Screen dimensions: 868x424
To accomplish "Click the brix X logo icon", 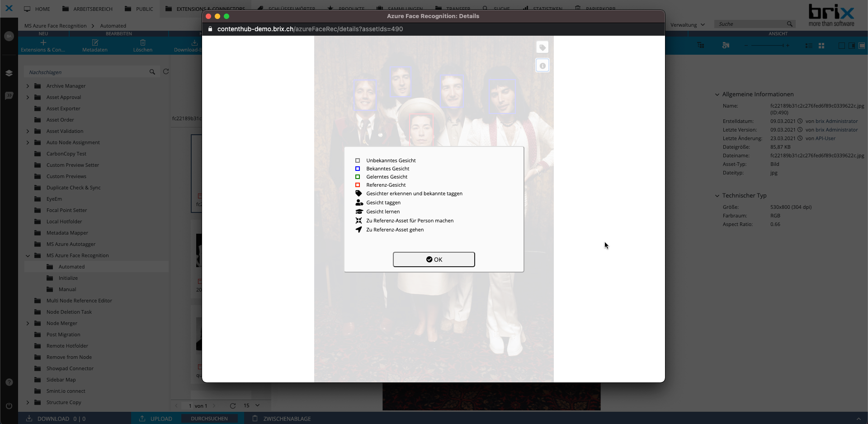I will pos(9,8).
